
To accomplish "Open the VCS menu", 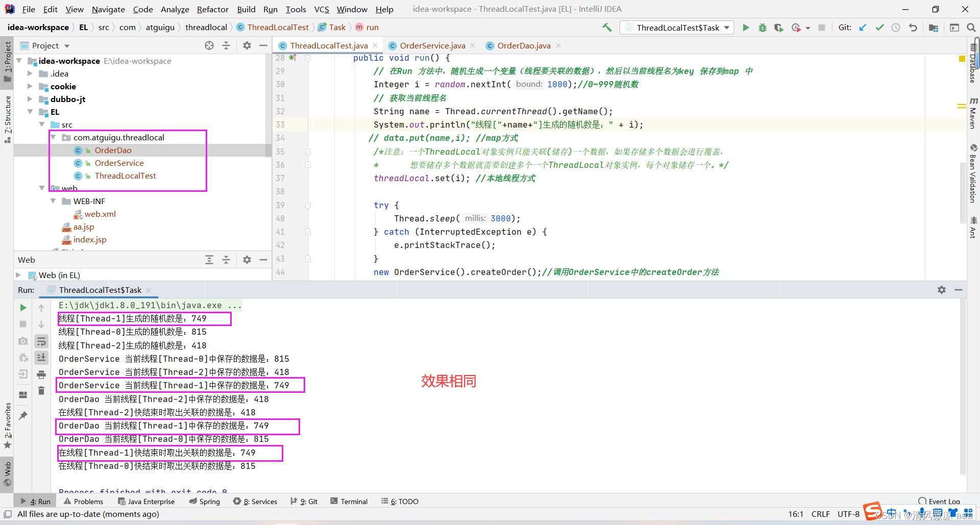I will tap(322, 9).
